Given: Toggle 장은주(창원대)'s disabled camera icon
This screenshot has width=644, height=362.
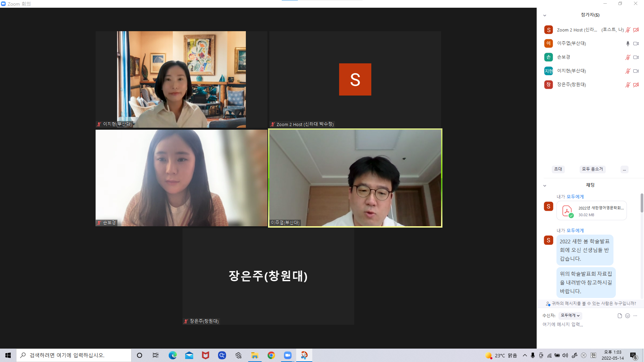Looking at the screenshot, I should (x=636, y=85).
